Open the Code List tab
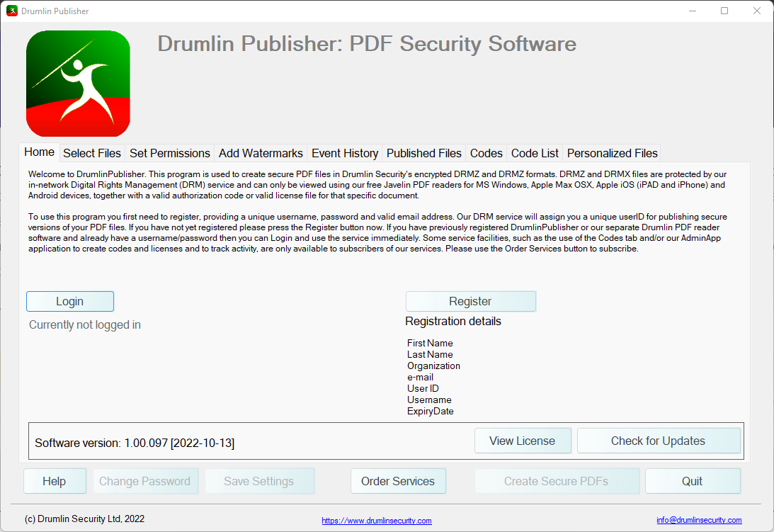Viewport: 774px width, 532px height. [x=535, y=153]
